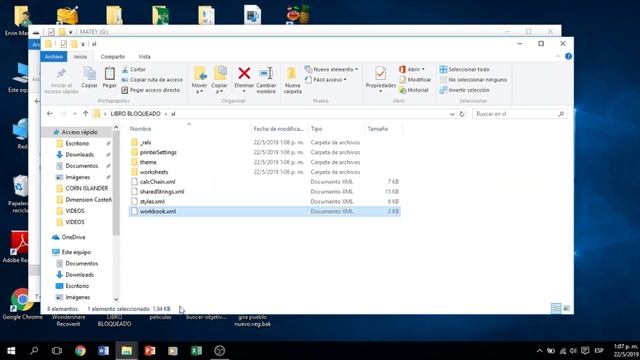Sort by Fecha de modificación column
The image size is (640, 360).
click(279, 129)
